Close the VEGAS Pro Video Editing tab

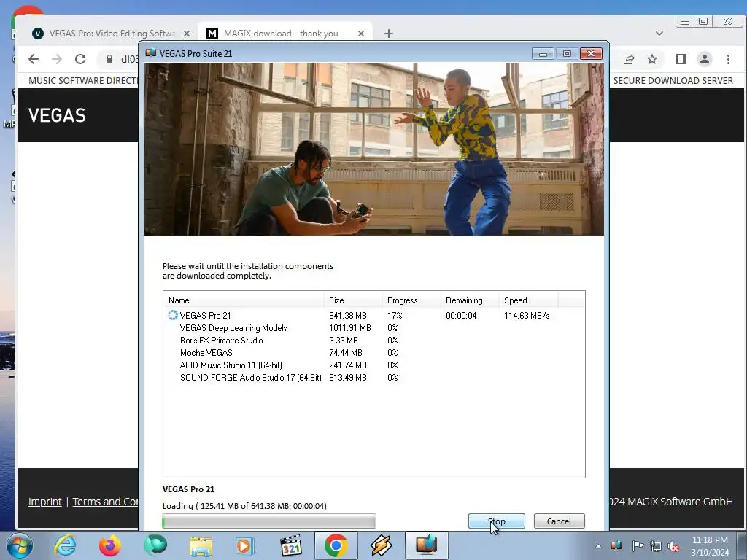click(x=187, y=34)
